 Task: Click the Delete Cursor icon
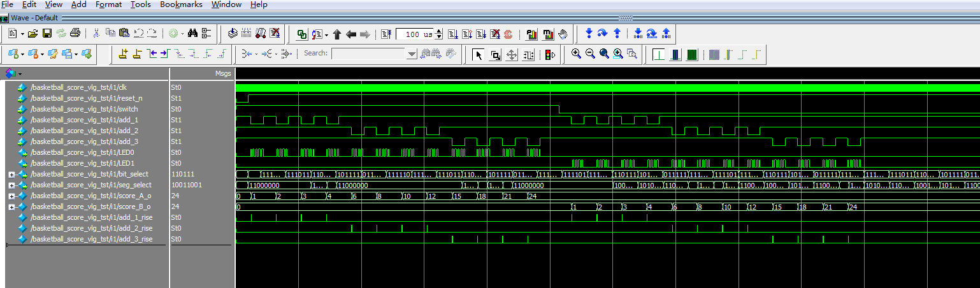pyautogui.click(x=137, y=54)
